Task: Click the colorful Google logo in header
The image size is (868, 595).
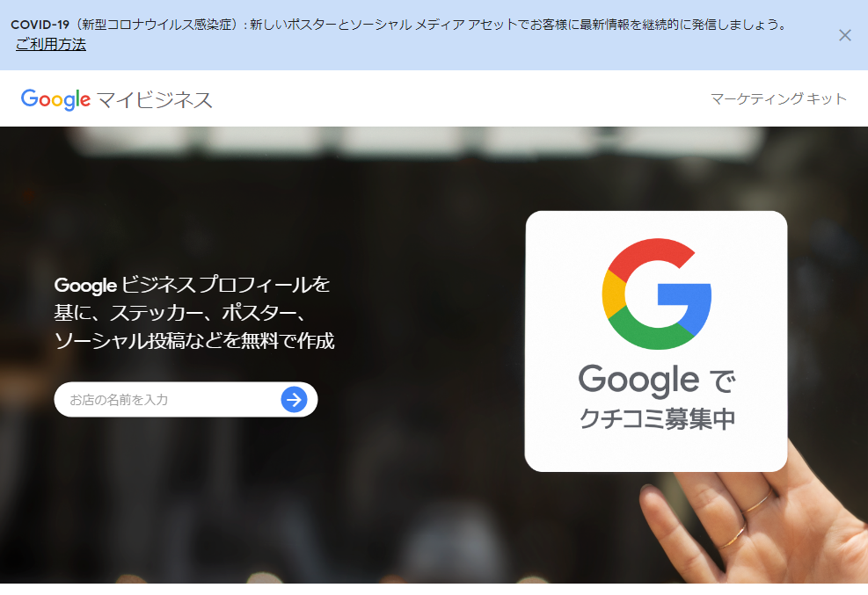Action: click(x=55, y=99)
